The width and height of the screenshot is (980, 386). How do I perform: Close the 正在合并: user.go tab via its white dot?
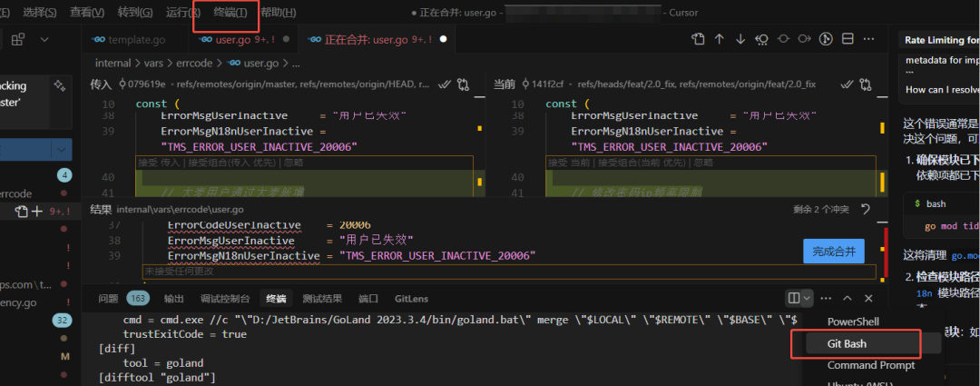pyautogui.click(x=443, y=39)
